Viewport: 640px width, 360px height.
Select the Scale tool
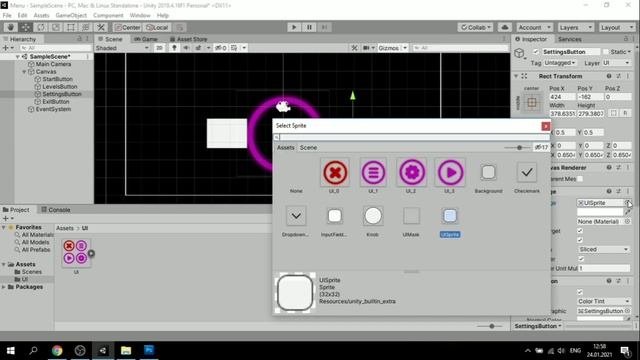point(56,27)
